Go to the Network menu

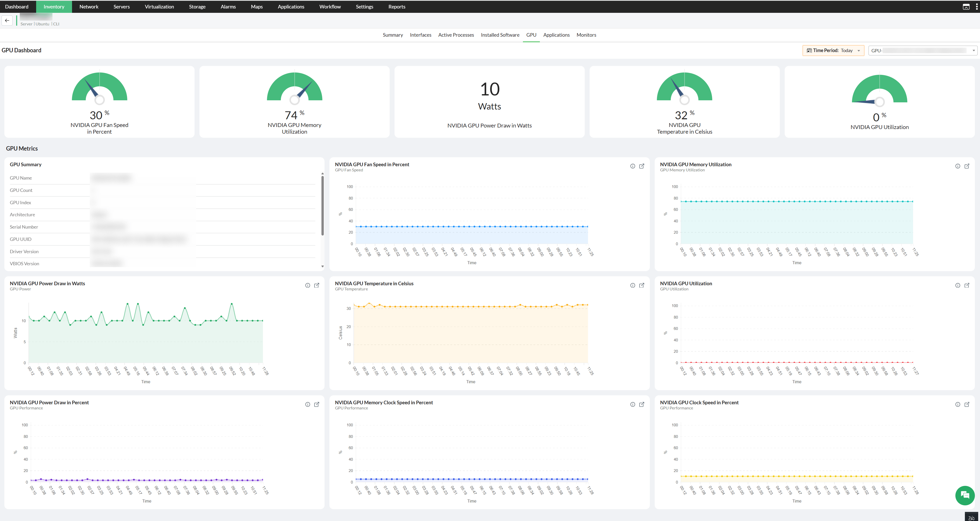[89, 7]
